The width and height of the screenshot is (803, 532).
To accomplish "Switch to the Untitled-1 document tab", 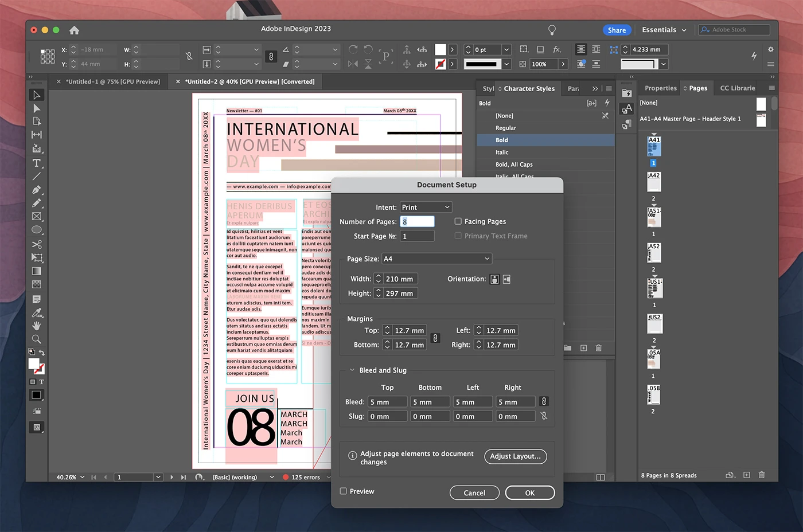I will [112, 81].
